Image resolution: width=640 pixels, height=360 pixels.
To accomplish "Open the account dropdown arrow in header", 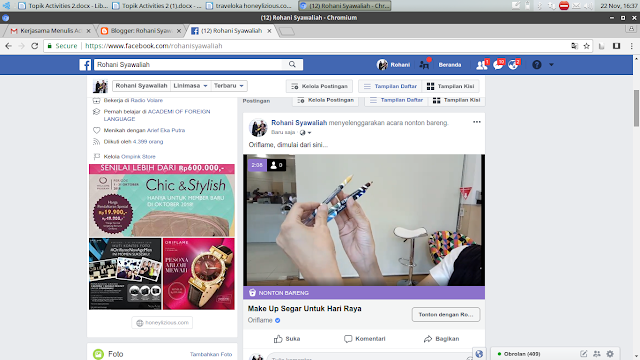I will click(x=551, y=64).
